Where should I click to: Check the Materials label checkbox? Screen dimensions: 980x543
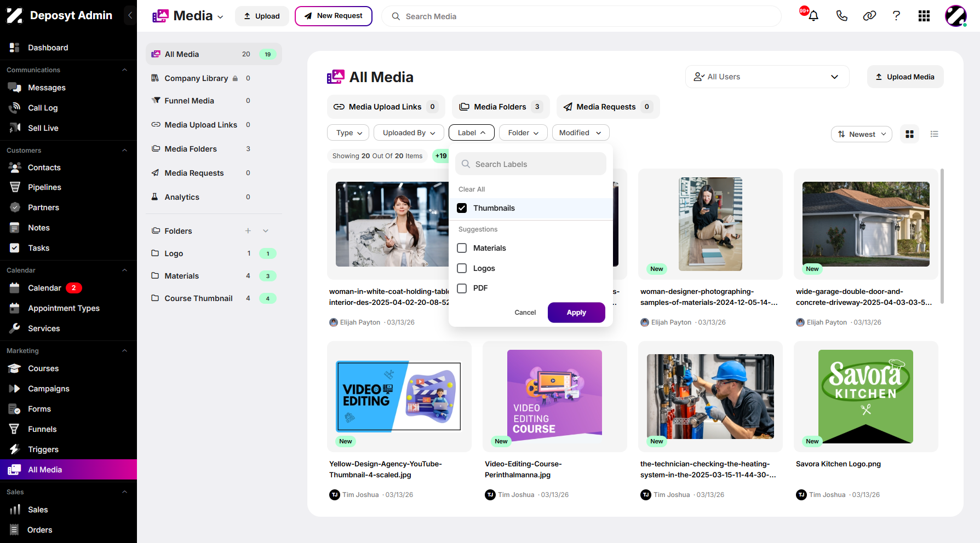[x=462, y=248]
